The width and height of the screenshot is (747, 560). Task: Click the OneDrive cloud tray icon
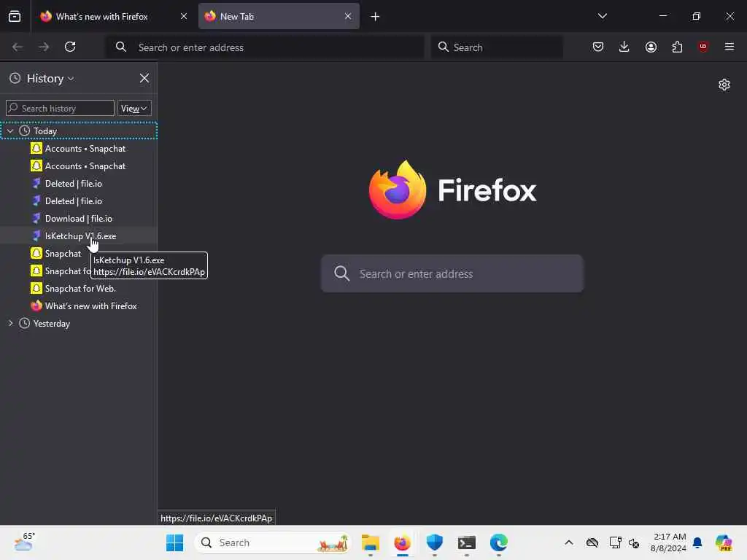click(x=592, y=542)
